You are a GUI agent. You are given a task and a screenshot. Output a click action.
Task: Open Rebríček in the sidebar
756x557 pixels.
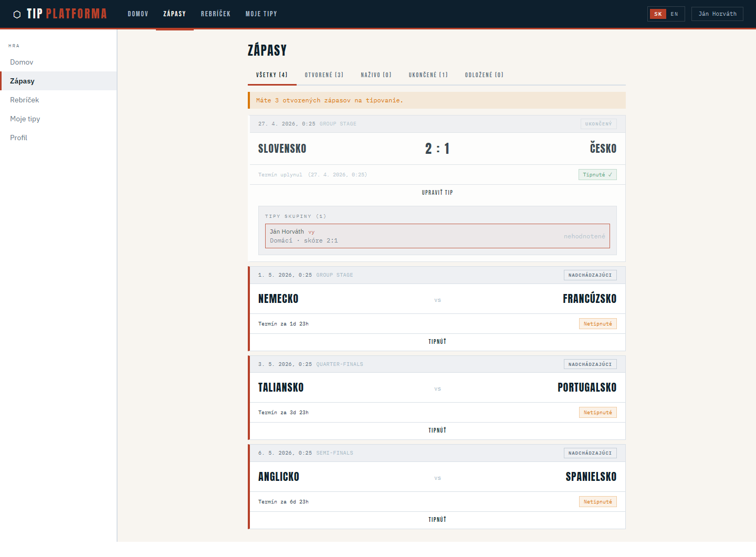click(25, 100)
